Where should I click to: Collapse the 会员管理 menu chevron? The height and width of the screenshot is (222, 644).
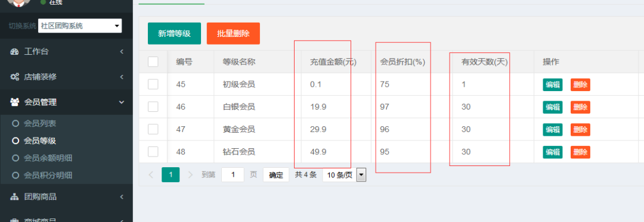(x=122, y=102)
